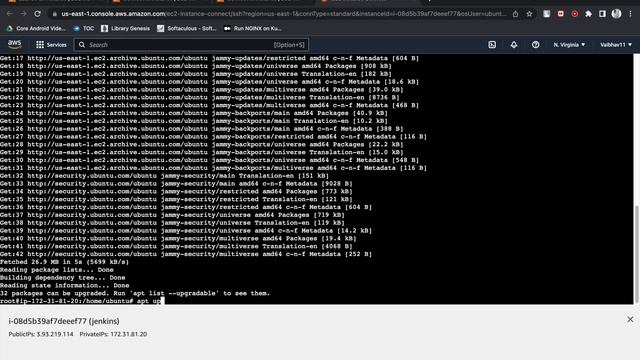Open the notifications bell
The image size is (640, 360).
click(514, 45)
